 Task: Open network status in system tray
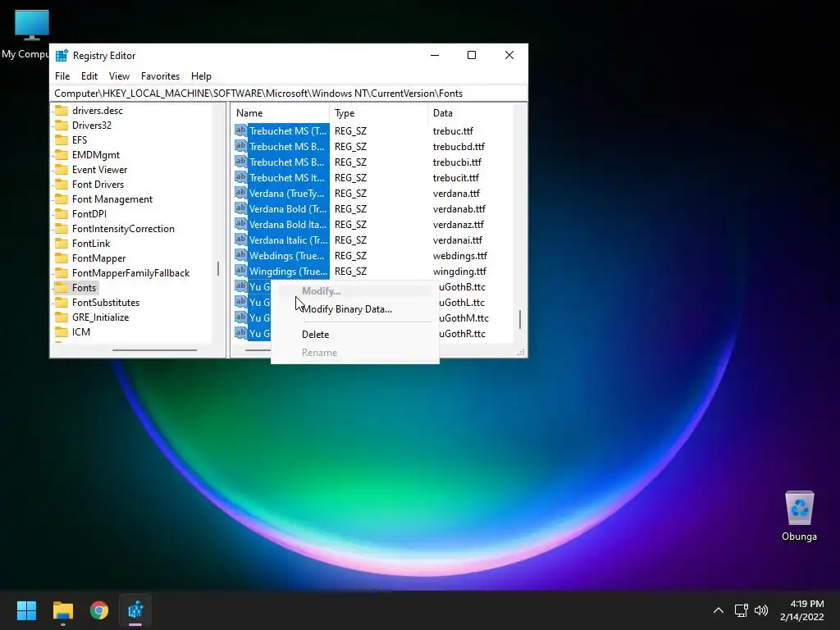(x=741, y=610)
